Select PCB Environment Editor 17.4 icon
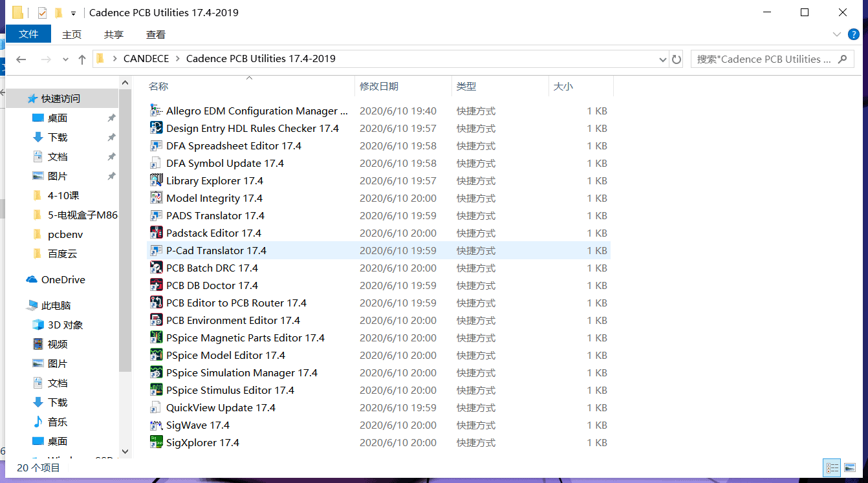Image resolution: width=868 pixels, height=483 pixels. 156,320
